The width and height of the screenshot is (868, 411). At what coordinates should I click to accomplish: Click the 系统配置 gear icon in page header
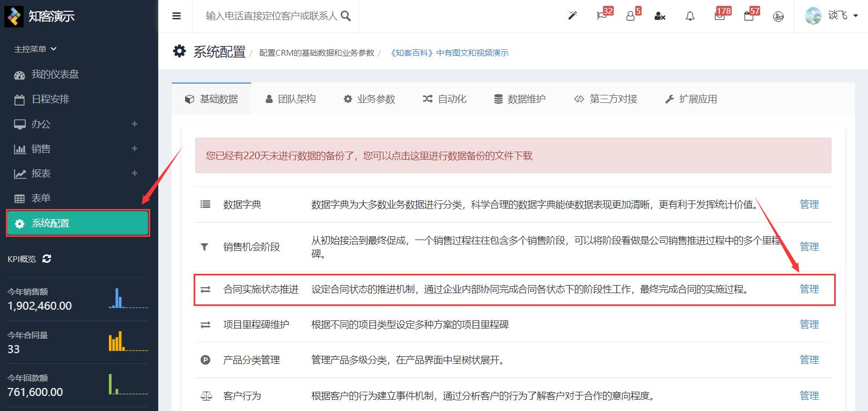(x=179, y=51)
